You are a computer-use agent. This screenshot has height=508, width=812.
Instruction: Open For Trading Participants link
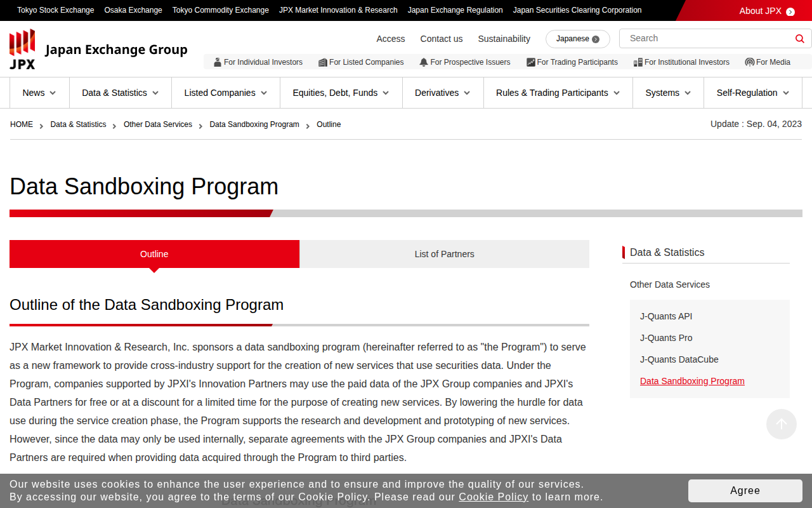coord(572,62)
